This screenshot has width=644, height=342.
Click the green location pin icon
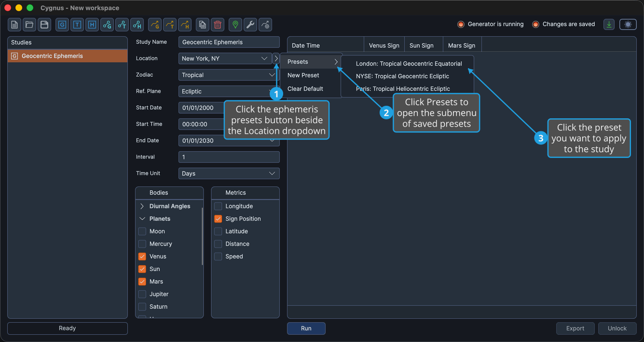coord(235,25)
